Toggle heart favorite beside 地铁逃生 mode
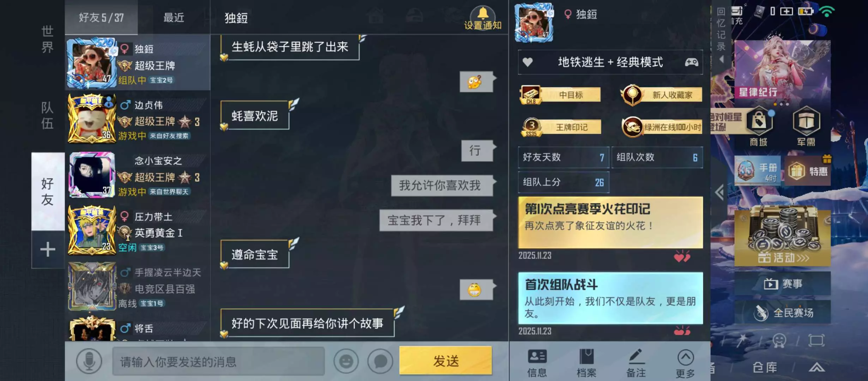The width and height of the screenshot is (868, 381). pos(528,62)
